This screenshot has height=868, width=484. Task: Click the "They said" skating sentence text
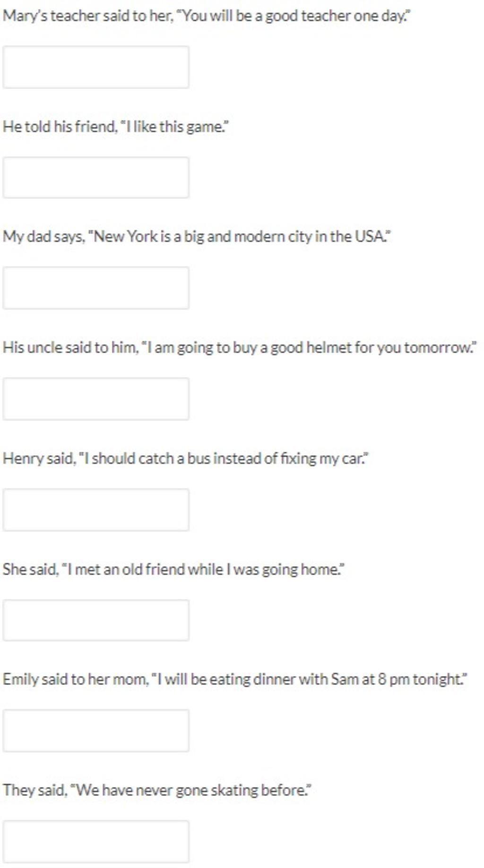coord(157,791)
